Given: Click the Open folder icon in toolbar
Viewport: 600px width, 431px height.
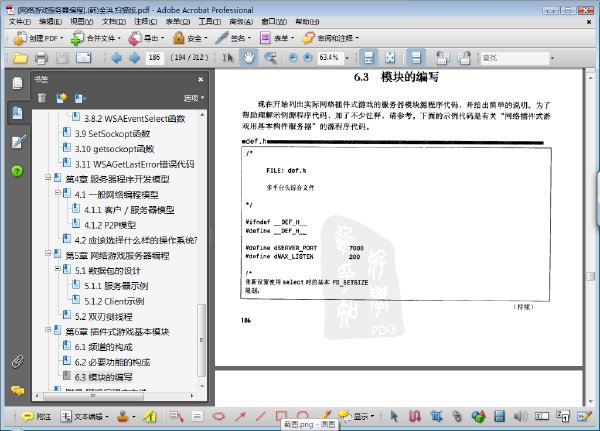Looking at the screenshot, I should (20, 58).
